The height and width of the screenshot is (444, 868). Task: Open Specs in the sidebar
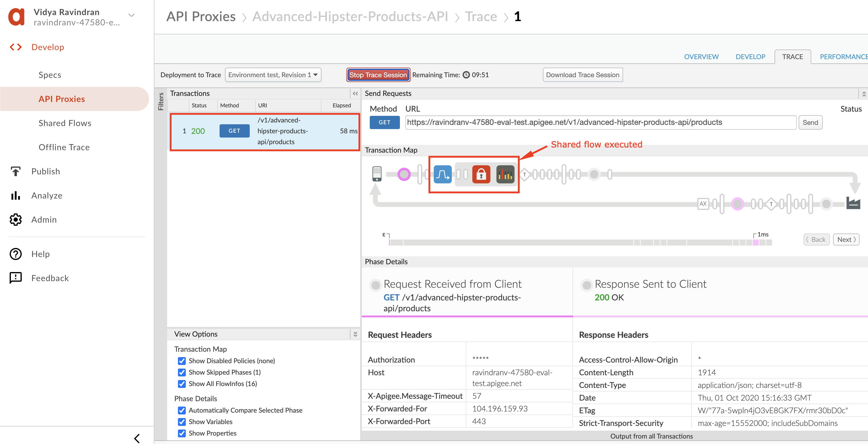(50, 75)
